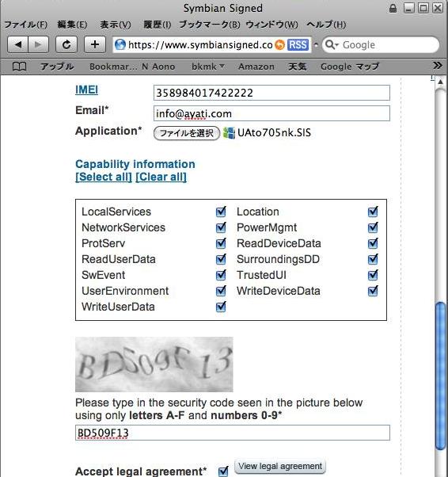Open the ブックマーク(B) menu
The width and height of the screenshot is (448, 477).
(x=210, y=25)
